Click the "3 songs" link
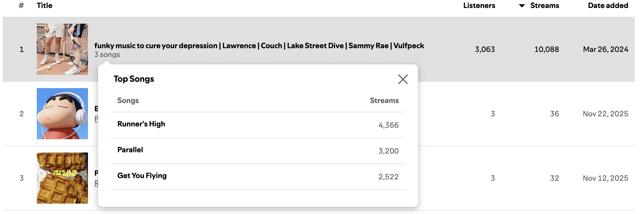The image size is (644, 214). 107,55
